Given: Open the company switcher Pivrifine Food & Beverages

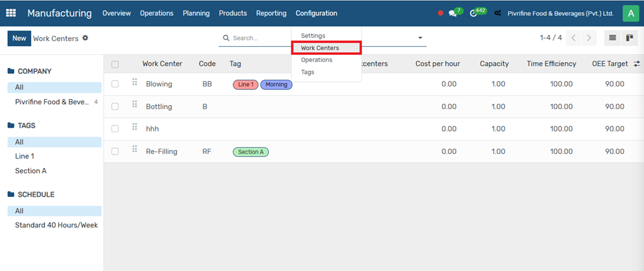Looking at the screenshot, I should pyautogui.click(x=554, y=13).
